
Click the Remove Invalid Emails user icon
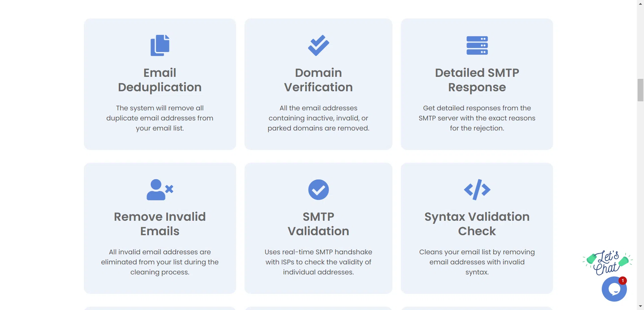coord(160,190)
